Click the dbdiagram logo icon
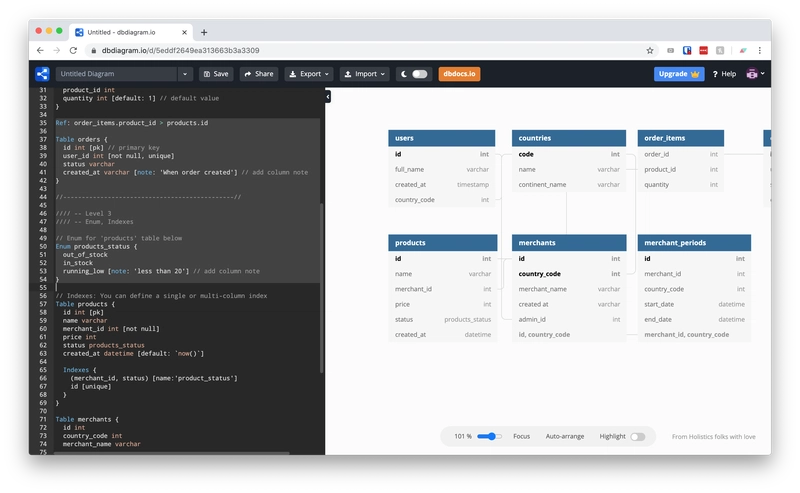The image size is (800, 493). [42, 74]
